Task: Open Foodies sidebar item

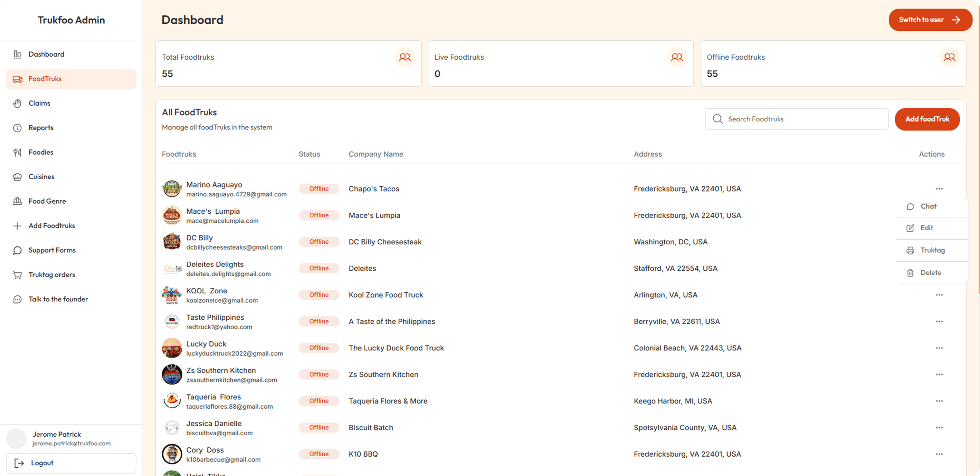Action: point(71,153)
